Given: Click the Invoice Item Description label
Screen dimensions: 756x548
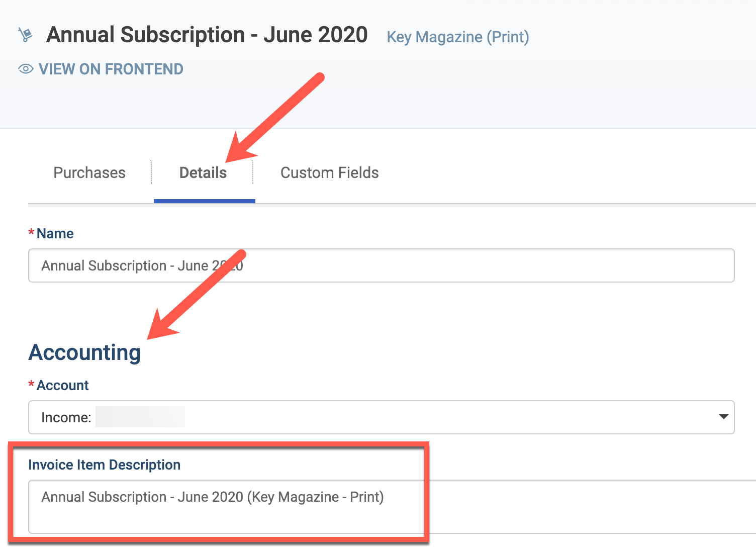Looking at the screenshot, I should click(x=105, y=465).
